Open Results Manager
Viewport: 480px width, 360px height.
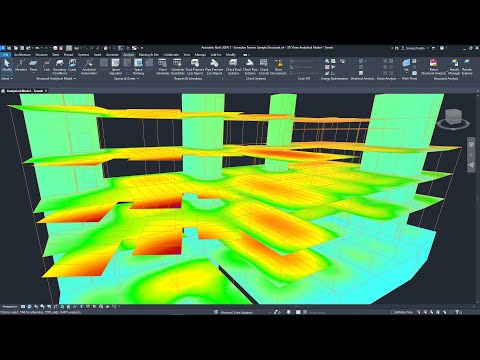[454, 67]
